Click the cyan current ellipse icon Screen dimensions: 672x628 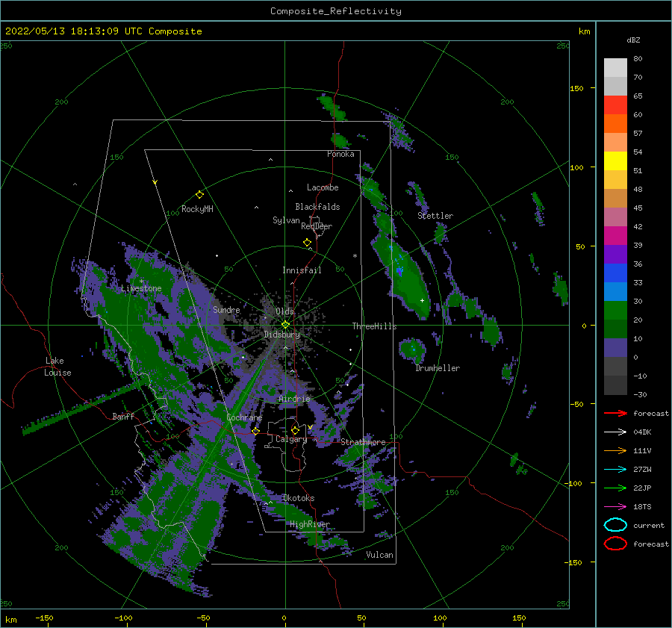point(615,525)
